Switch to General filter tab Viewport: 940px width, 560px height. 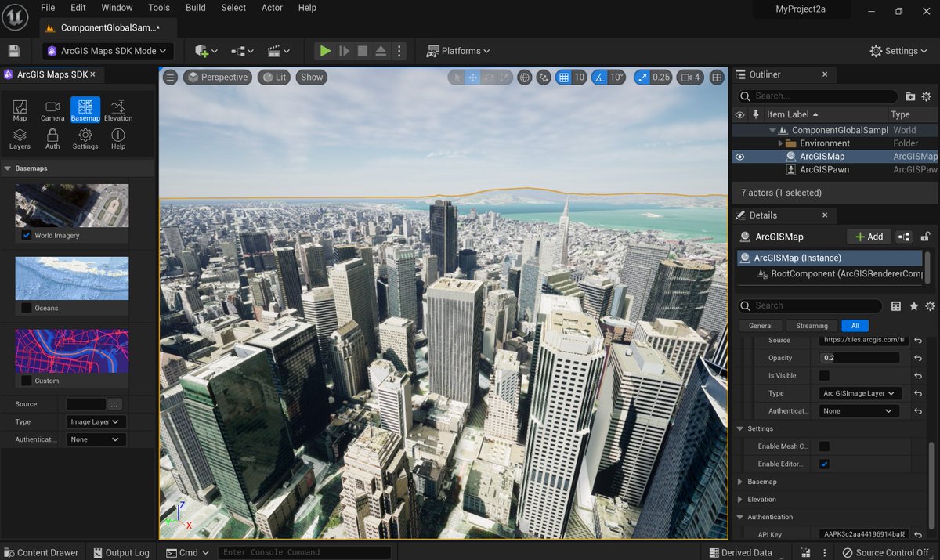pyautogui.click(x=761, y=326)
